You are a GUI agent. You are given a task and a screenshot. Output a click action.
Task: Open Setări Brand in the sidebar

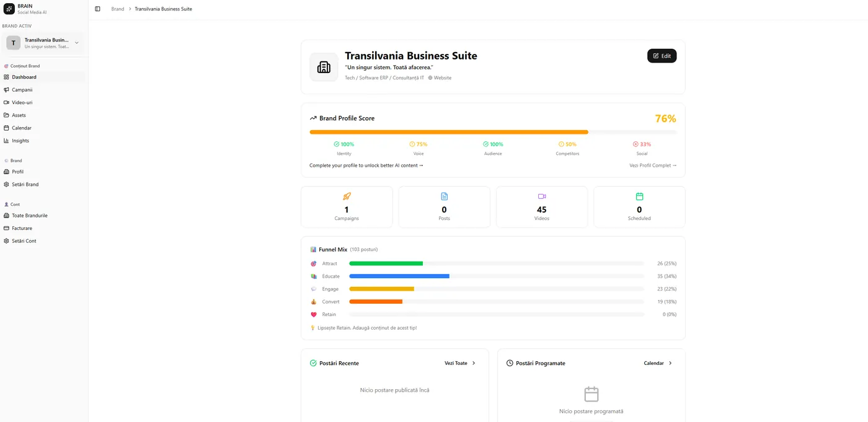[x=43, y=185]
